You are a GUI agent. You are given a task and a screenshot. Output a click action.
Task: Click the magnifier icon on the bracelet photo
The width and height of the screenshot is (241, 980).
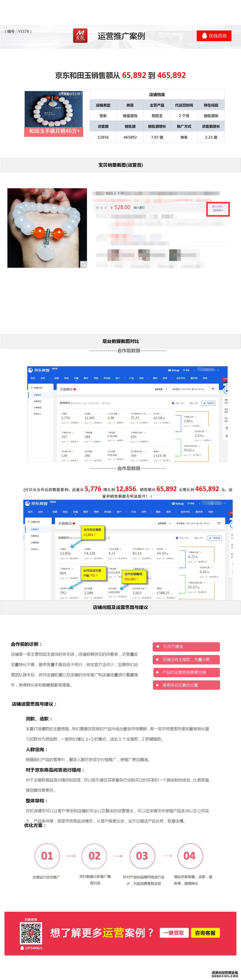84,264
